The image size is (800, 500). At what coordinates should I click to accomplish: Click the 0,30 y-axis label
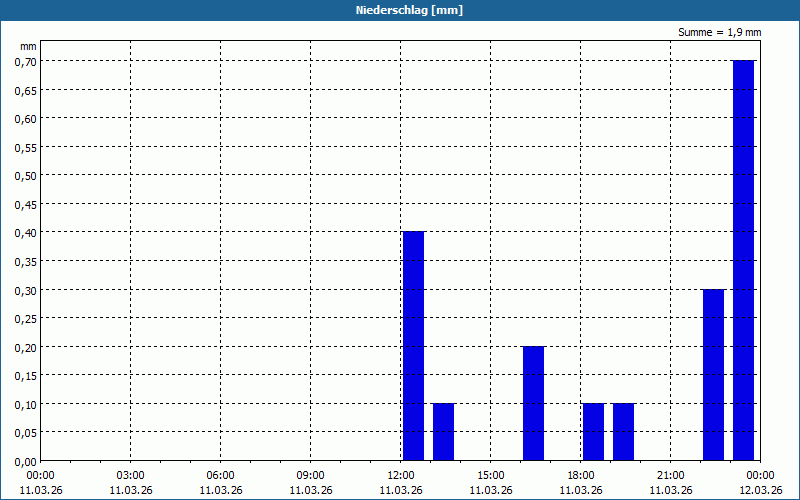(x=26, y=291)
